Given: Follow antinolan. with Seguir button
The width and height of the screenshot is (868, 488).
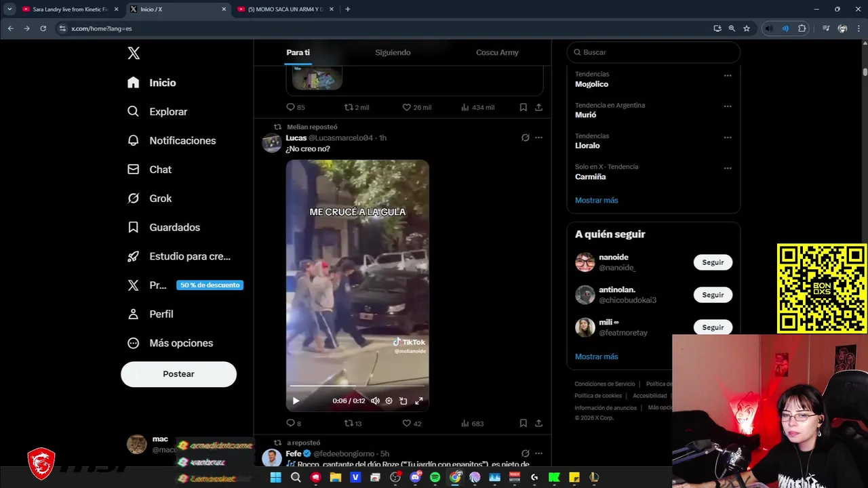Looking at the screenshot, I should point(713,295).
